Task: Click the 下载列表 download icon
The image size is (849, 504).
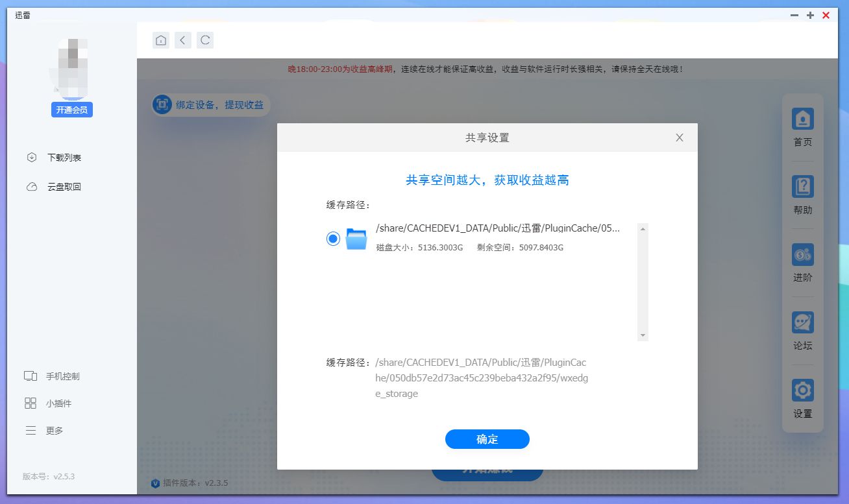Action: pyautogui.click(x=31, y=158)
